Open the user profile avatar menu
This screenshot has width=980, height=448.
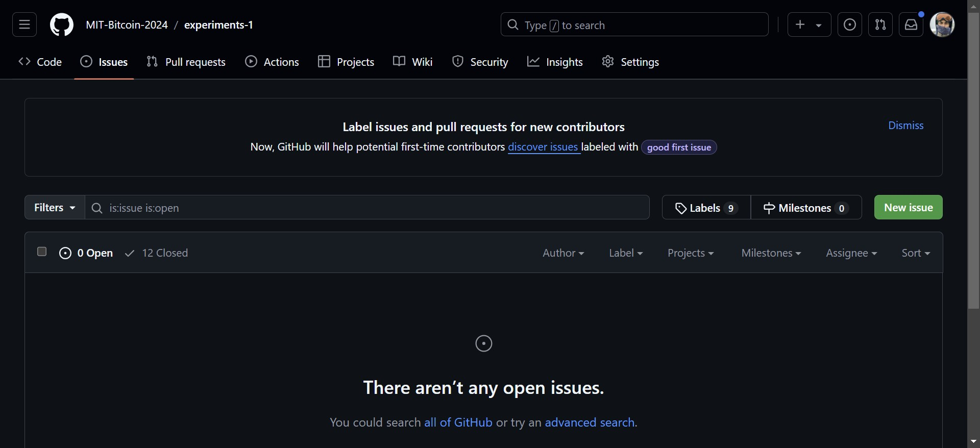pyautogui.click(x=942, y=24)
